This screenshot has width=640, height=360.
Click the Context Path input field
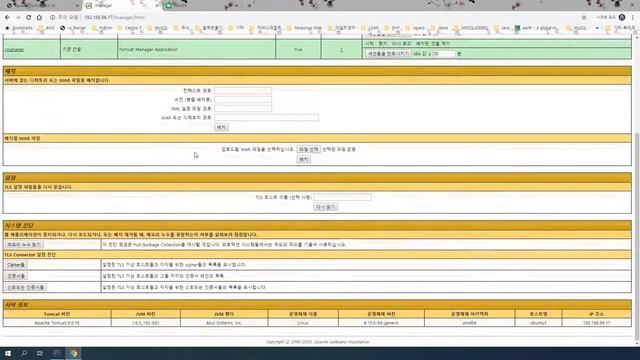(x=243, y=91)
